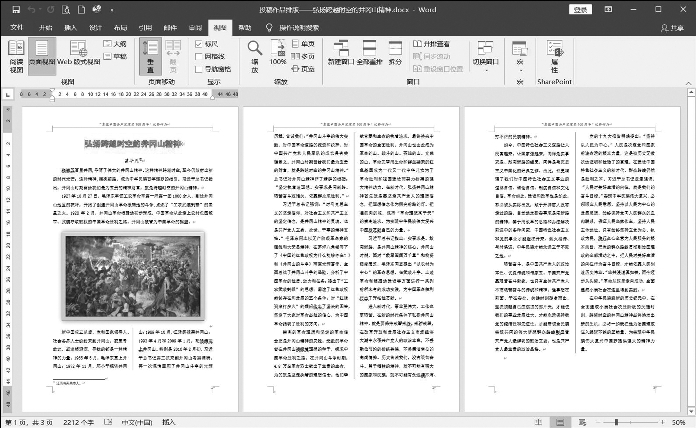Click the tab stop selector at ruler corner
Viewport: 696px width, 428px height.
coord(8,95)
